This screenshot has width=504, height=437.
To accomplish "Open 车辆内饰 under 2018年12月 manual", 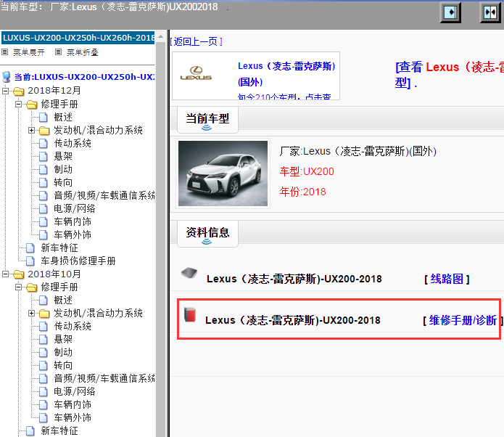I will (73, 221).
